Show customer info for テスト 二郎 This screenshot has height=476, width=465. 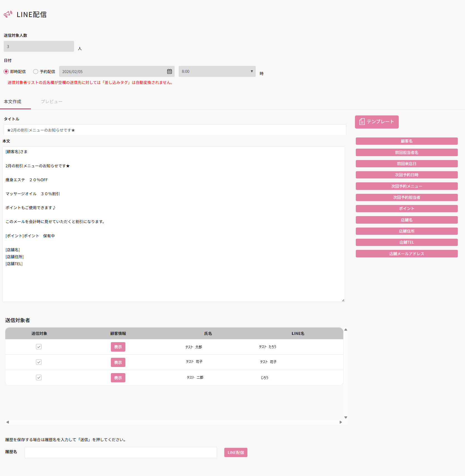(118, 378)
